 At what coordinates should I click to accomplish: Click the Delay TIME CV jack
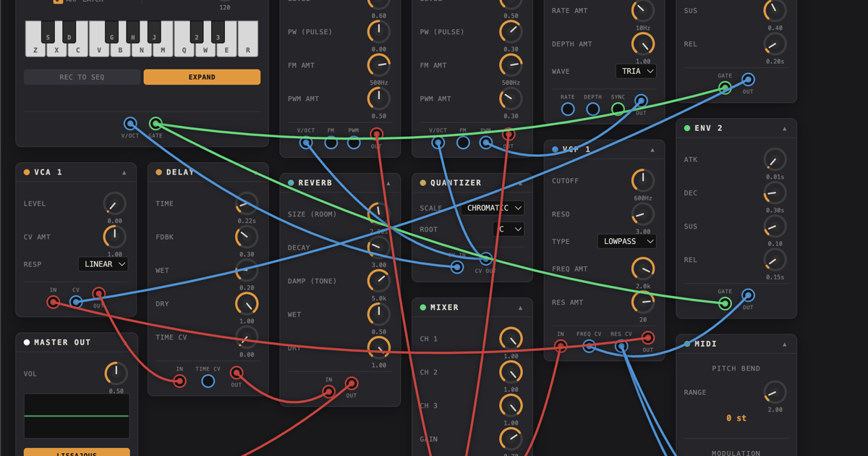[208, 381]
